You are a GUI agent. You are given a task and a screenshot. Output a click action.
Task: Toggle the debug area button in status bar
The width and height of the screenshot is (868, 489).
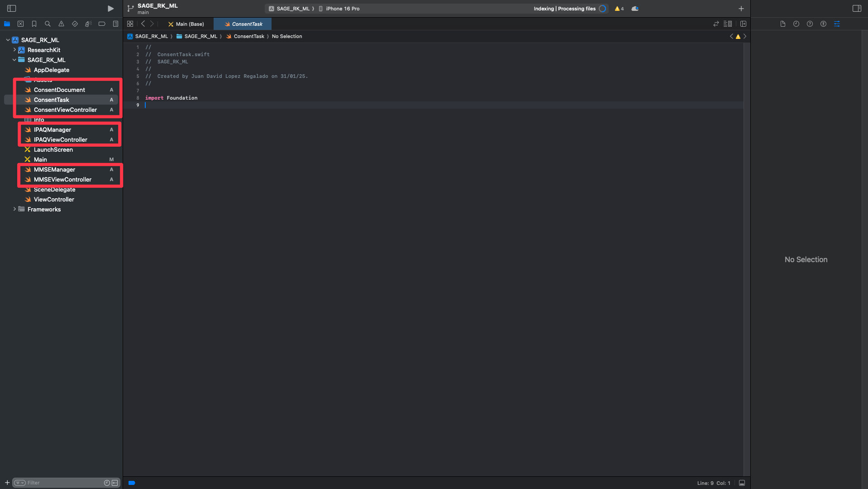click(x=742, y=483)
